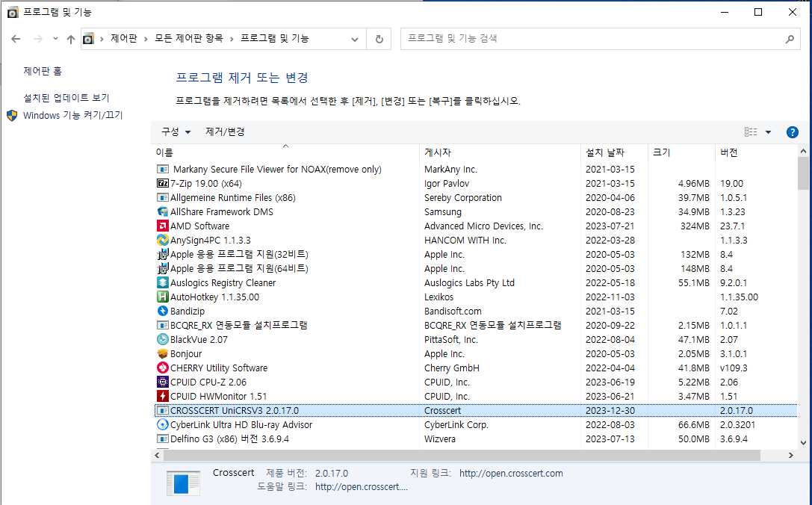The image size is (812, 505).
Task: Click the AnySign4PC orange icon
Action: point(162,240)
